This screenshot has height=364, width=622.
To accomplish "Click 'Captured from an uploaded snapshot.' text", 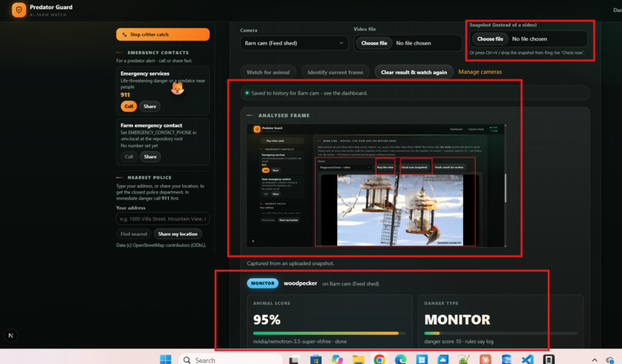I will pyautogui.click(x=290, y=263).
